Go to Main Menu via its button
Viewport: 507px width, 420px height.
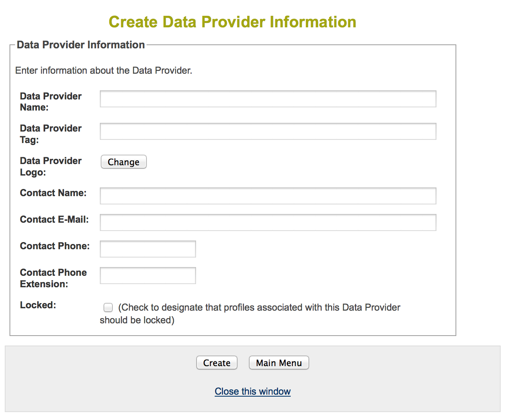279,363
